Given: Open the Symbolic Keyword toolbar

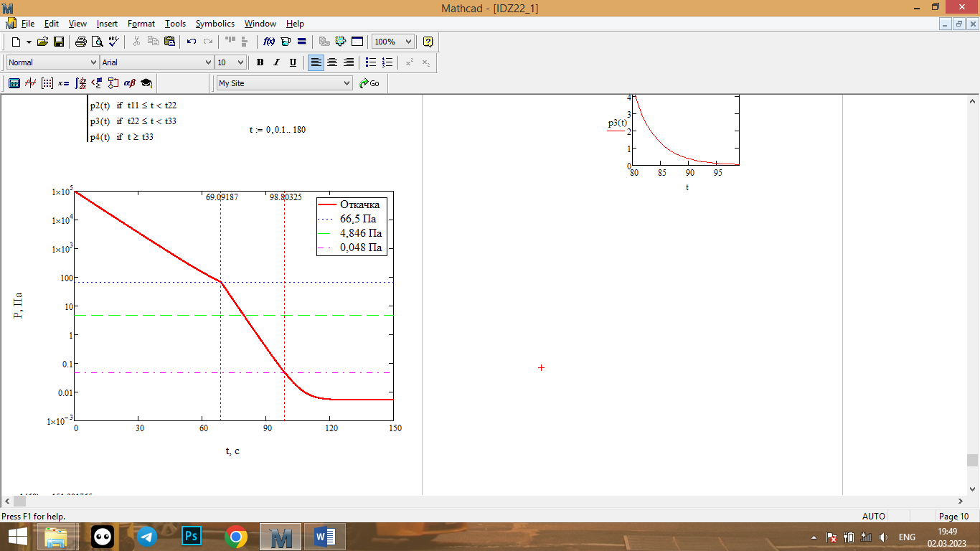Looking at the screenshot, I should tap(146, 83).
